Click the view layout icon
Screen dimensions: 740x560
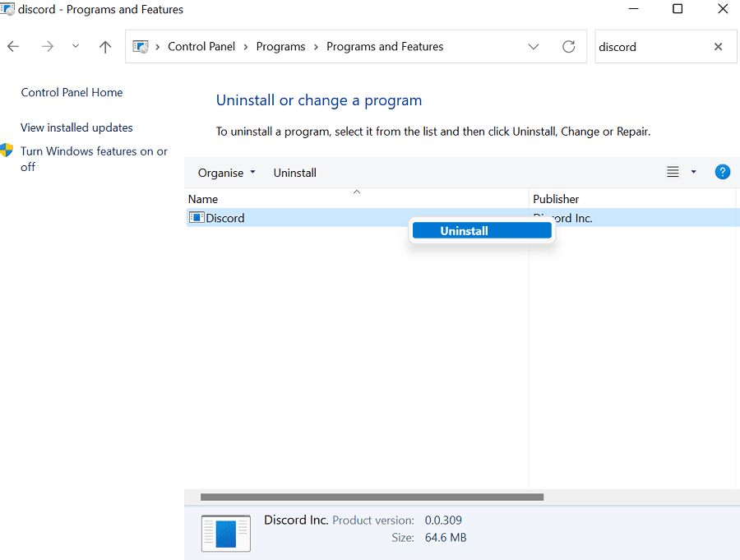(x=673, y=172)
